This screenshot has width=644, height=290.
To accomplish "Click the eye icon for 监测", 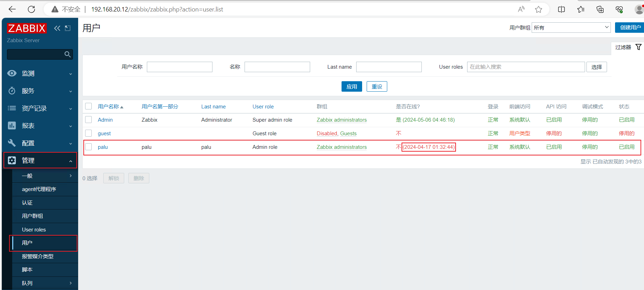I will coord(12,73).
